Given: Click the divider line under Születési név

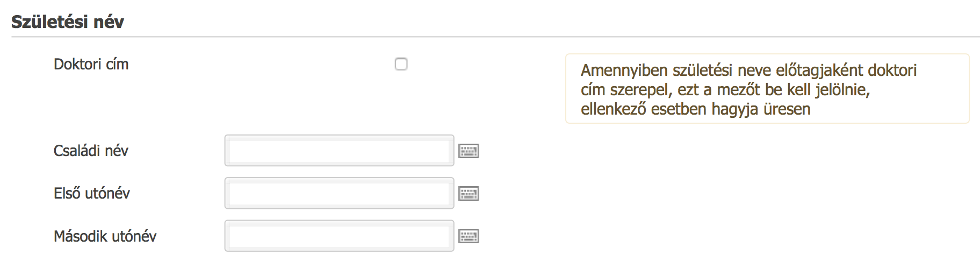Looking at the screenshot, I should click(x=495, y=37).
